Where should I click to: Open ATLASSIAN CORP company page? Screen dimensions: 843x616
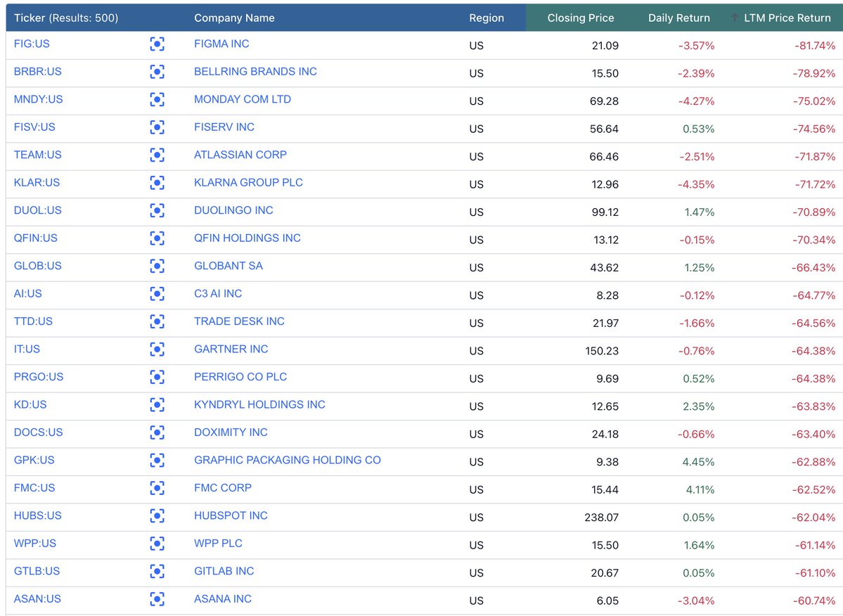tap(240, 155)
